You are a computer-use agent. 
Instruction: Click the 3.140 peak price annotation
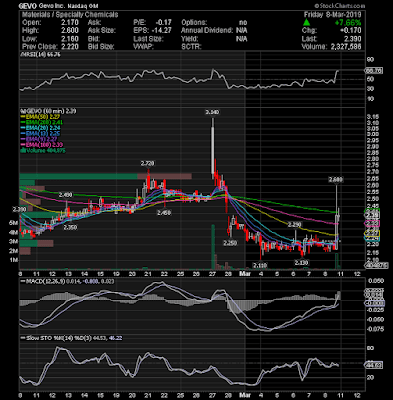point(212,113)
